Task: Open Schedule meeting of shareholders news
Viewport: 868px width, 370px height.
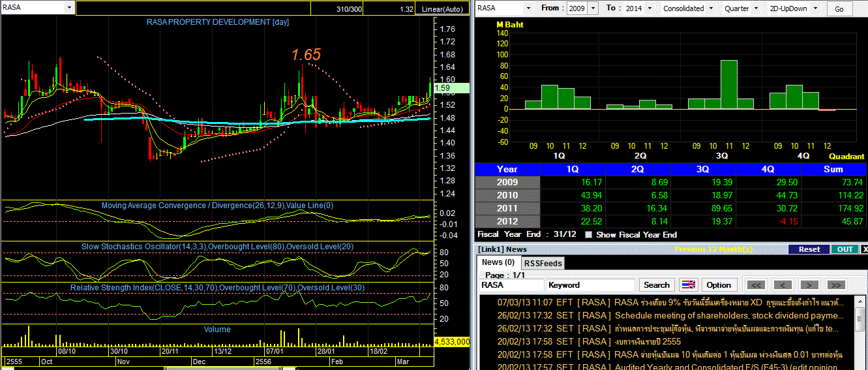Action: [x=670, y=316]
